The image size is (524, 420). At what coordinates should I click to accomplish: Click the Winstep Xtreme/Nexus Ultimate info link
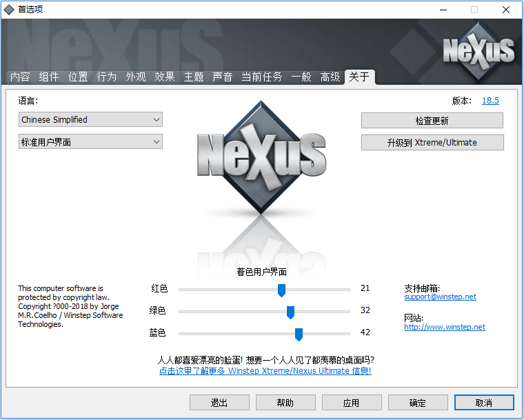click(265, 371)
